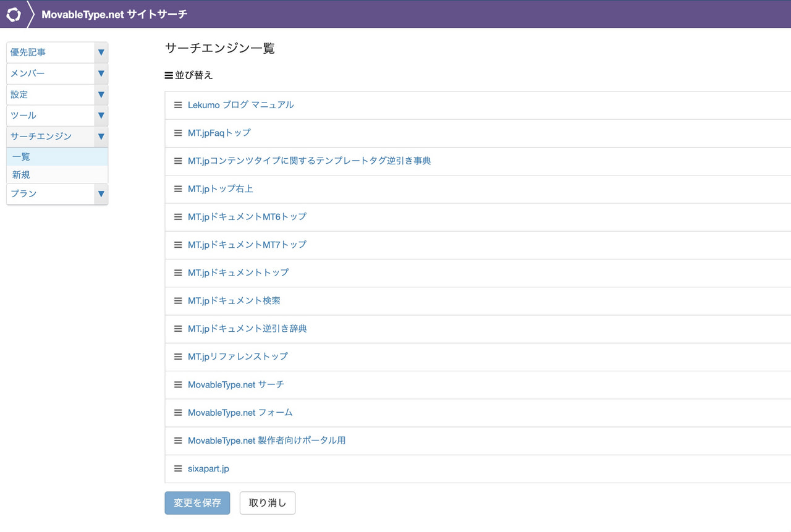
Task: Click the drag handle for Lekumo ブログ マニュアル
Action: pos(177,104)
